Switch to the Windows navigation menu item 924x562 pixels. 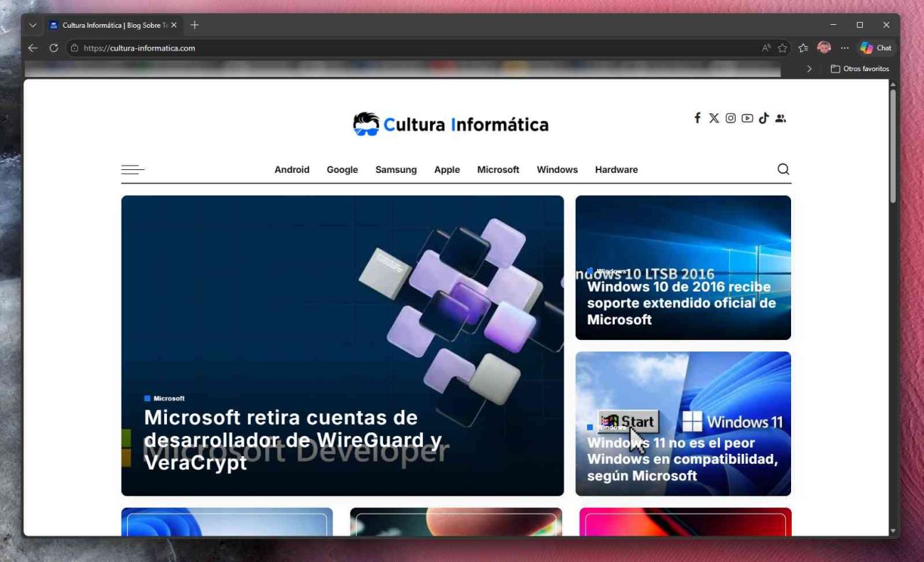557,169
